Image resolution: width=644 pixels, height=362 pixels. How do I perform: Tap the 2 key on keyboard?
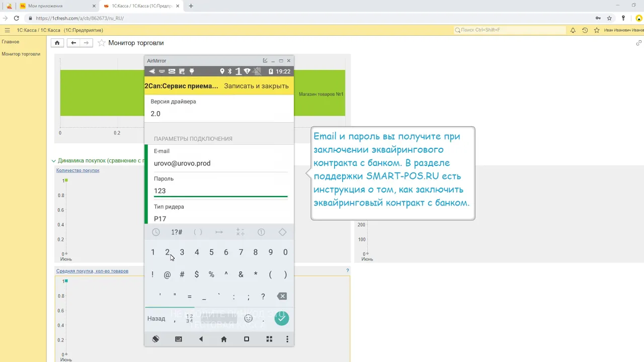(x=168, y=252)
